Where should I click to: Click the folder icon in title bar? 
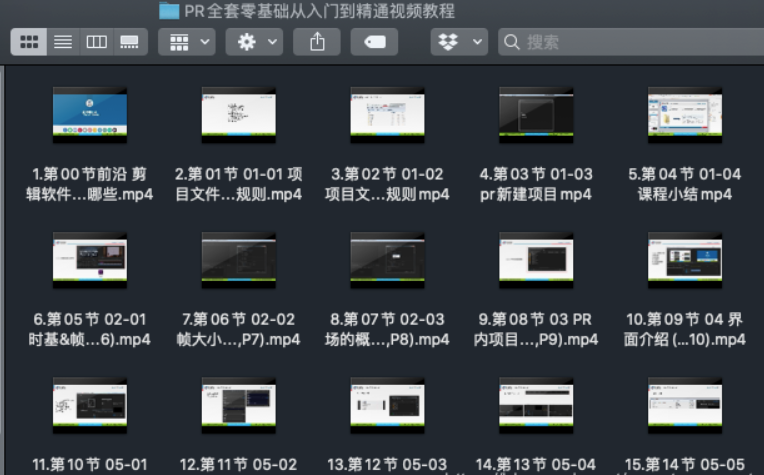(x=169, y=11)
